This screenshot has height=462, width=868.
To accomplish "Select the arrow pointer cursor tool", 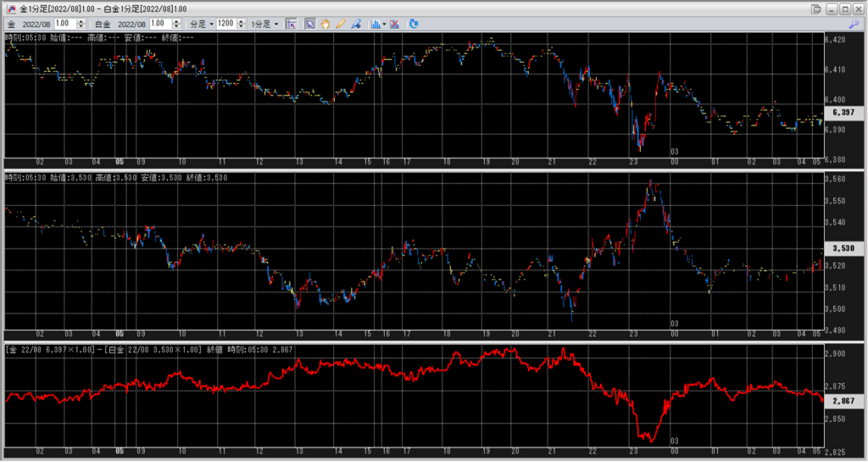I will [x=310, y=24].
